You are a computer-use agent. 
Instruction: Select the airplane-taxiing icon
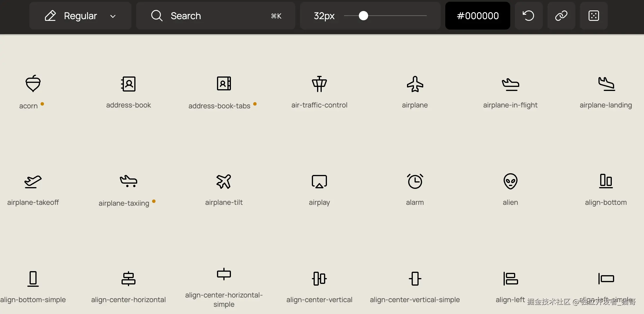(128, 181)
